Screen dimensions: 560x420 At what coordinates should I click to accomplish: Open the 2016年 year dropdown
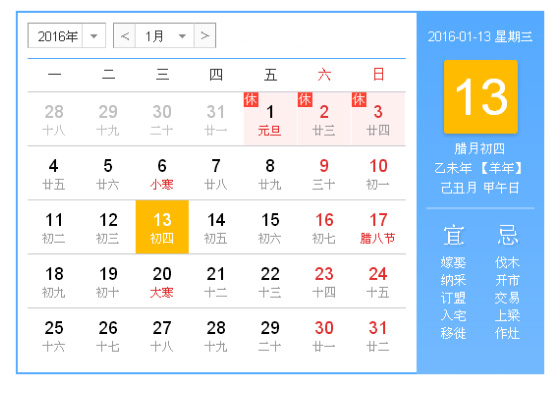(67, 36)
